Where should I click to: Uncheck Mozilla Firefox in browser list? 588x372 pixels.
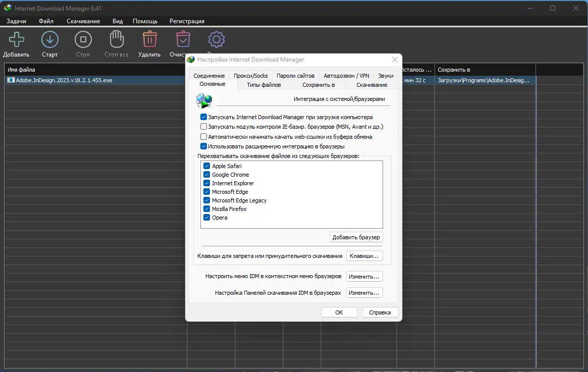(206, 209)
